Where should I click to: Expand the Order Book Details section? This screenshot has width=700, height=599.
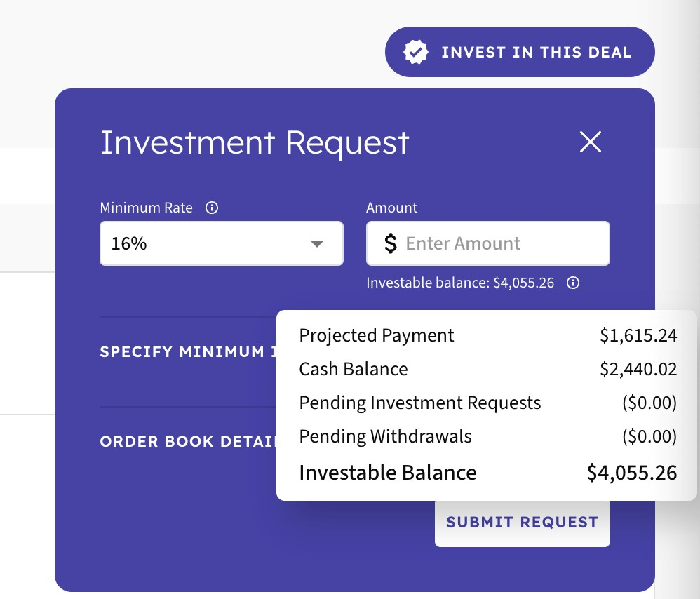point(188,441)
